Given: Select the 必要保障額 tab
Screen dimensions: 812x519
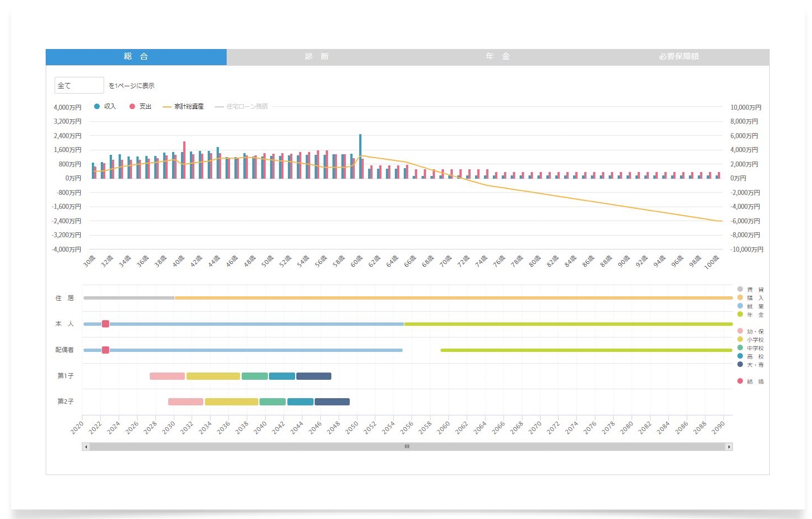Looking at the screenshot, I should coord(678,57).
